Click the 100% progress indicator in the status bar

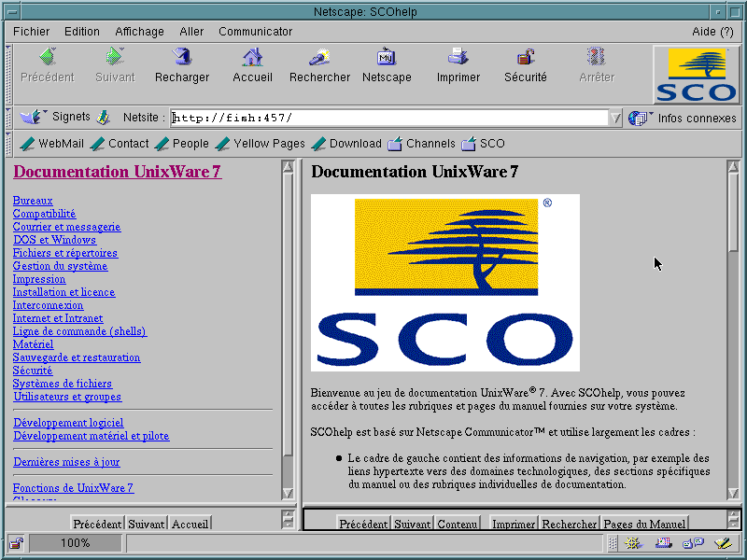76,543
